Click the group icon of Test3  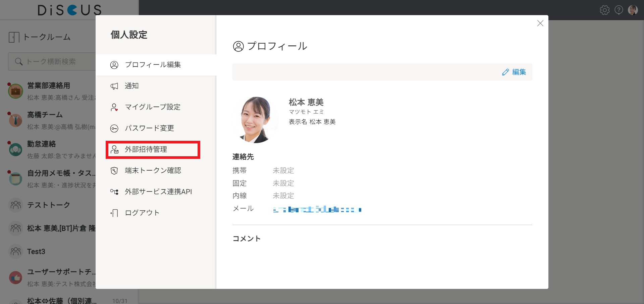[x=15, y=251]
